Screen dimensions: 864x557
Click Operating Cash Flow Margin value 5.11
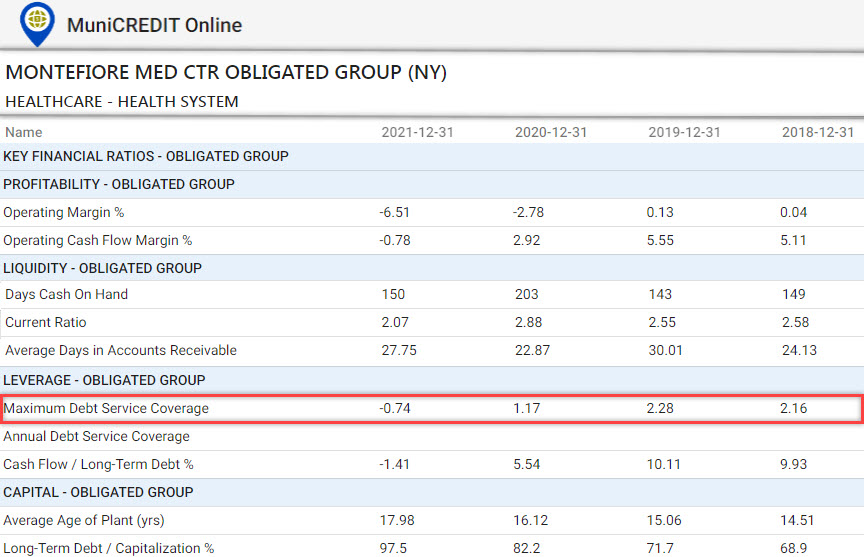click(793, 241)
